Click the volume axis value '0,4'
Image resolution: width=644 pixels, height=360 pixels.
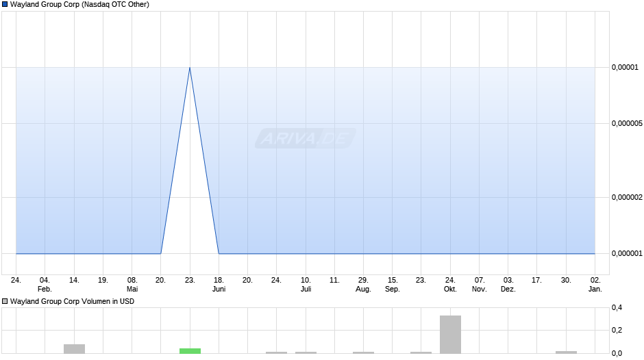[x=617, y=307]
